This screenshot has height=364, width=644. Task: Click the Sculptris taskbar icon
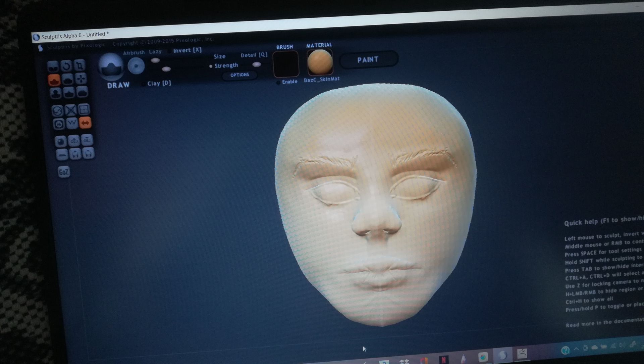click(502, 355)
